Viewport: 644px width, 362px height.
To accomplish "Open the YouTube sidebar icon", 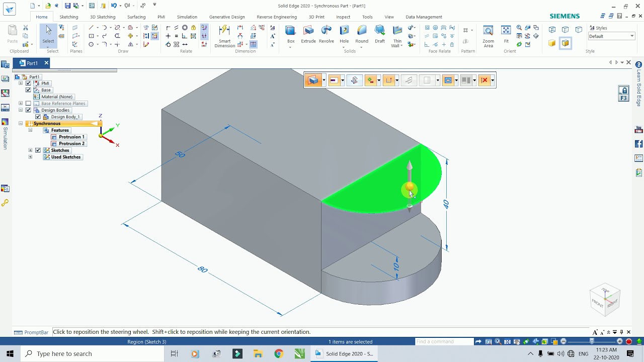I will tap(639, 130).
